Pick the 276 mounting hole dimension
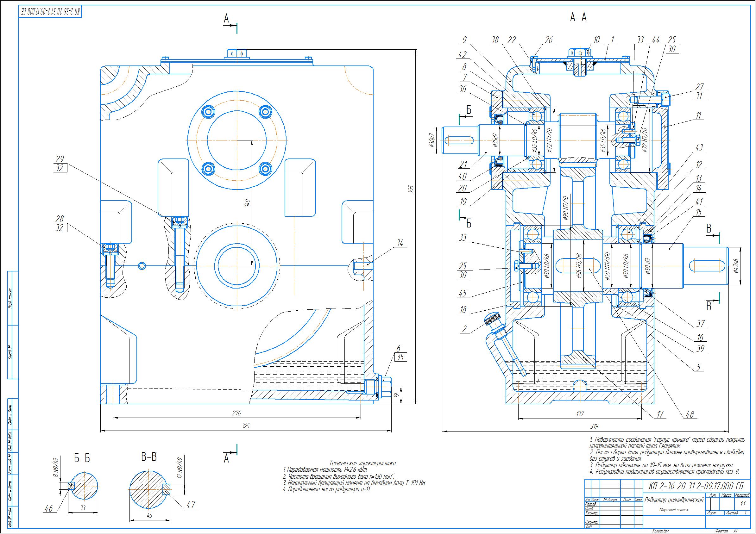This screenshot has width=756, height=534. 236,413
